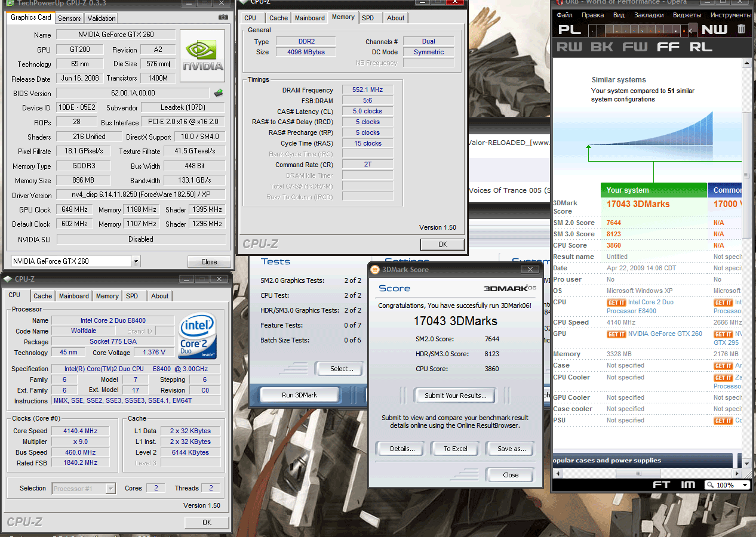Click the Opera horizontal scrollbar right arrow
Image resolution: width=756 pixels, height=537 pixels.
click(x=737, y=474)
